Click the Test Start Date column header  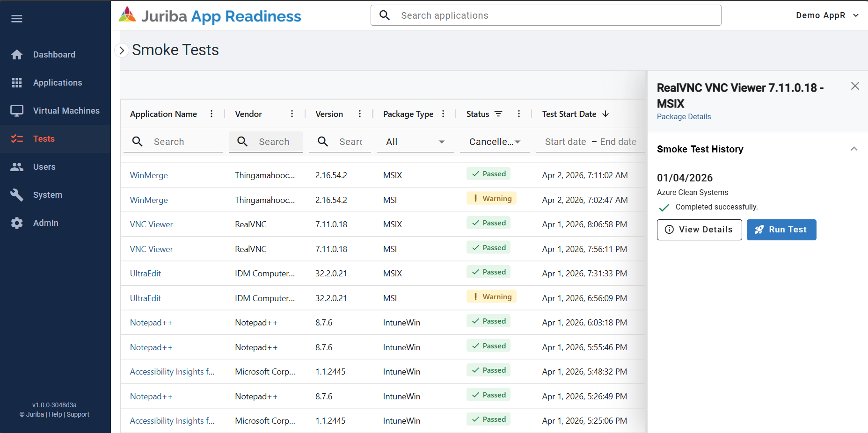pos(569,114)
